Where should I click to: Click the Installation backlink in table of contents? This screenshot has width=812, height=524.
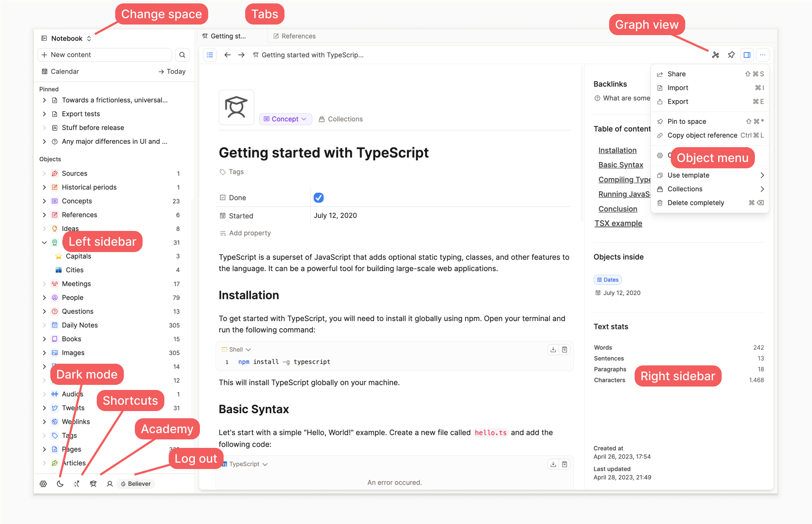(617, 151)
